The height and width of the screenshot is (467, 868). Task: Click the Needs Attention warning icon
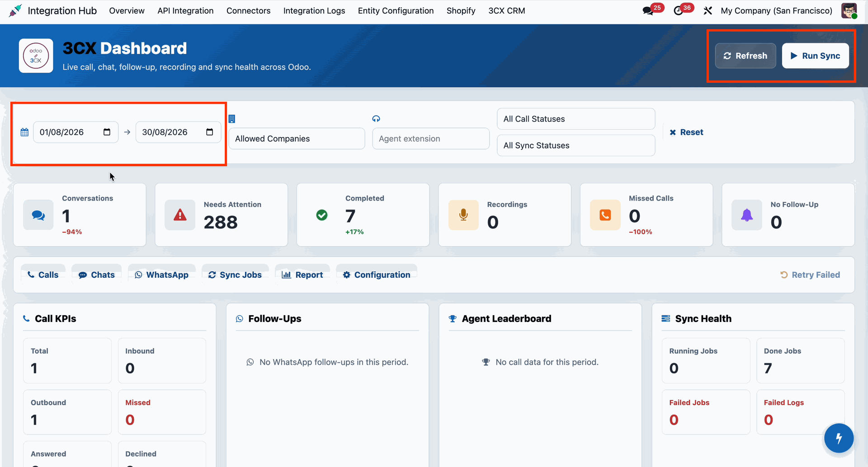pos(180,215)
